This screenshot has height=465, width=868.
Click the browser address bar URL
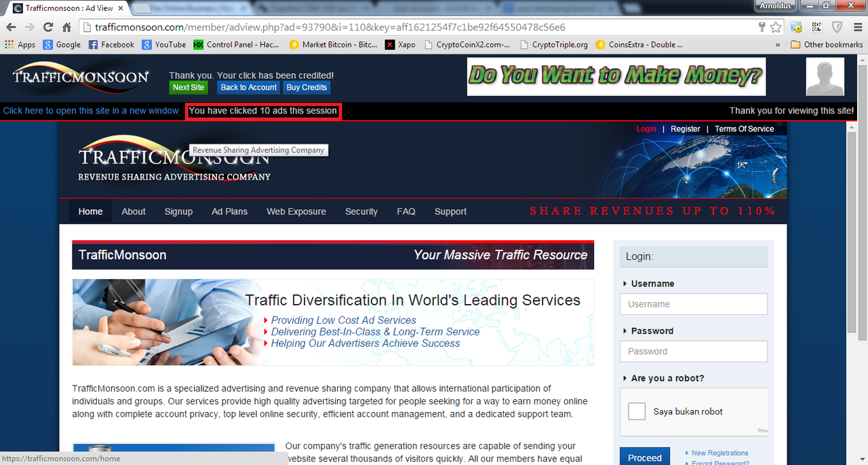click(x=330, y=27)
